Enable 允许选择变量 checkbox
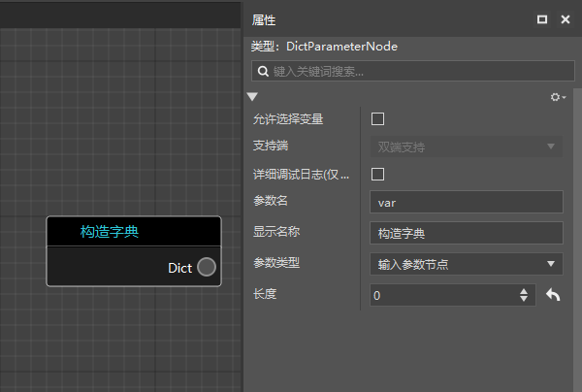Screen dimensions: 582x392 [x=377, y=118]
